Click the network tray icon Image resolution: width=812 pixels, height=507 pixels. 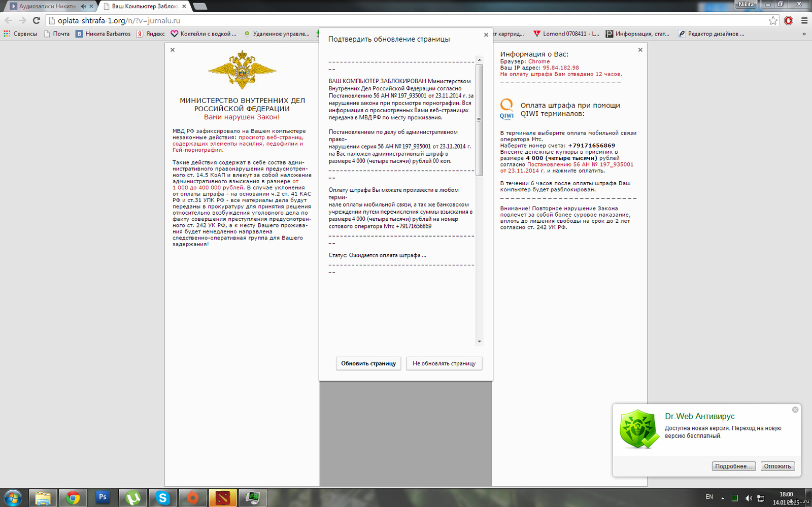[x=761, y=498]
